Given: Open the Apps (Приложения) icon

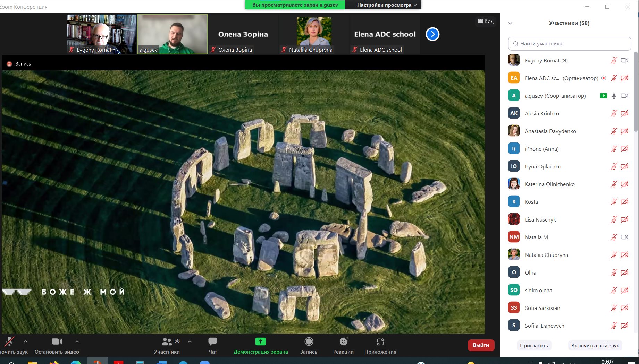Looking at the screenshot, I should click(x=380, y=342).
